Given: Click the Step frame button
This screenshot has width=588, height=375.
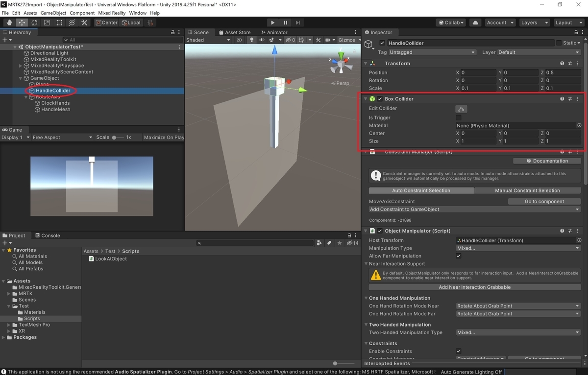Looking at the screenshot, I should [x=297, y=23].
